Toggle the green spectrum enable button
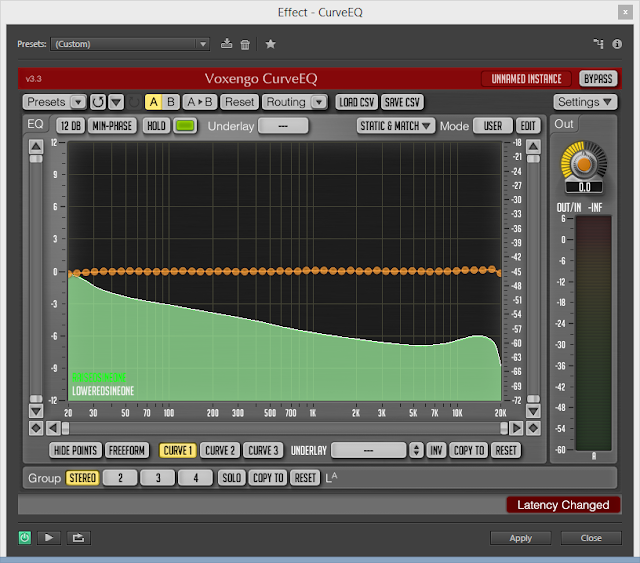This screenshot has height=563, width=640. (x=185, y=126)
